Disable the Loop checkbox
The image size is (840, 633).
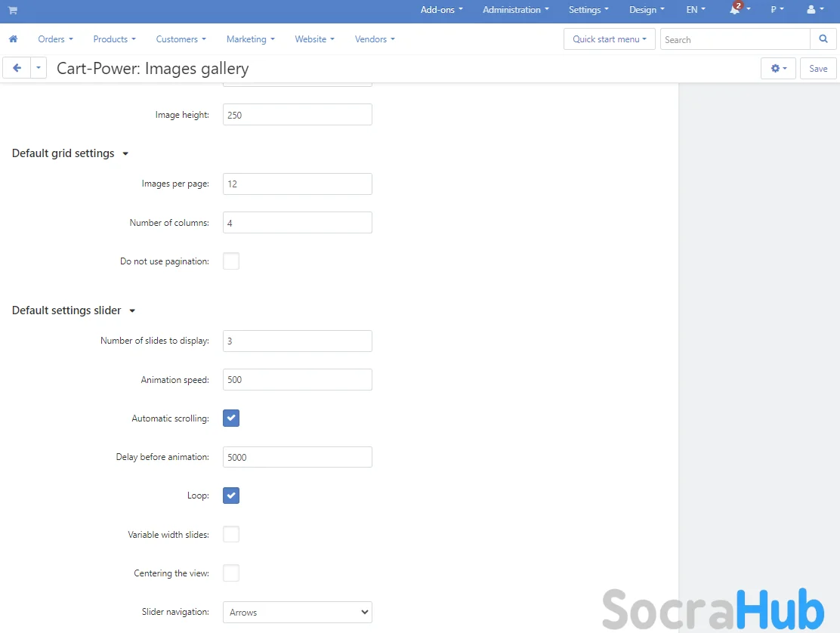[231, 496]
